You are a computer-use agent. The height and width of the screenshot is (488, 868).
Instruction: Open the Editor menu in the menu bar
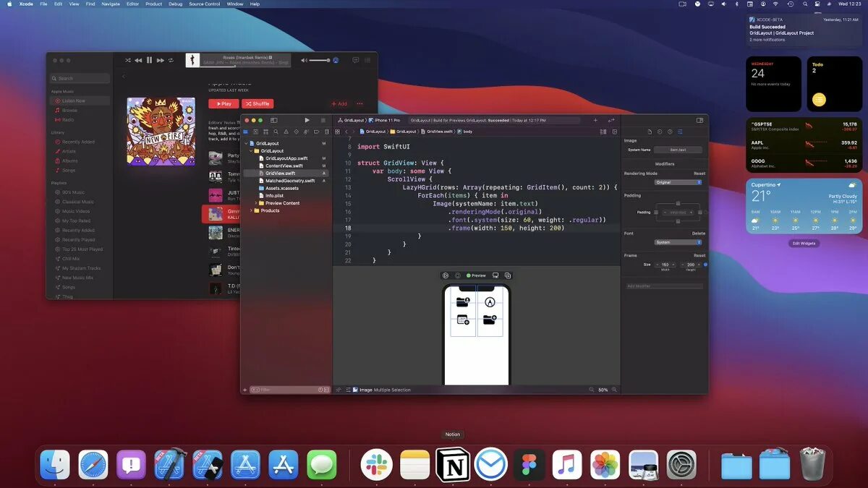click(132, 4)
